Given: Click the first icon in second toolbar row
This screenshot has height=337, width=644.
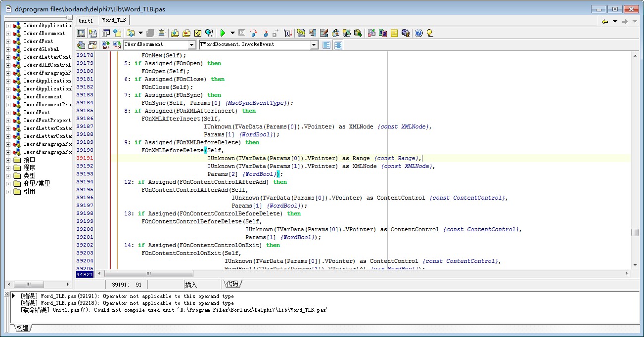Looking at the screenshot, I should (x=81, y=45).
